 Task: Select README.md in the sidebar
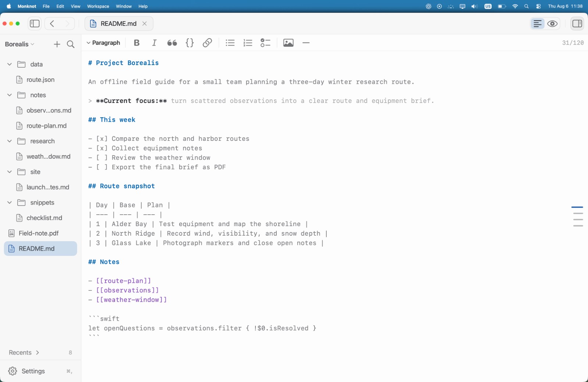(40, 249)
